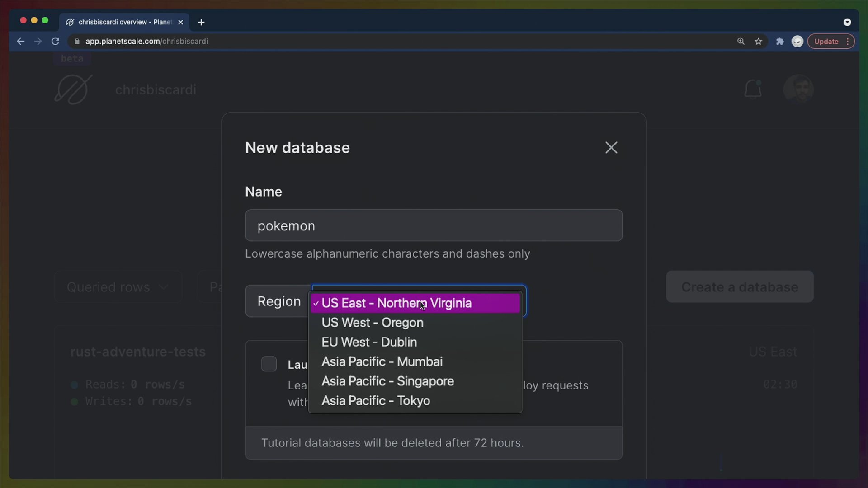Open the Chrome profile avatar
868x488 pixels.
point(797,41)
